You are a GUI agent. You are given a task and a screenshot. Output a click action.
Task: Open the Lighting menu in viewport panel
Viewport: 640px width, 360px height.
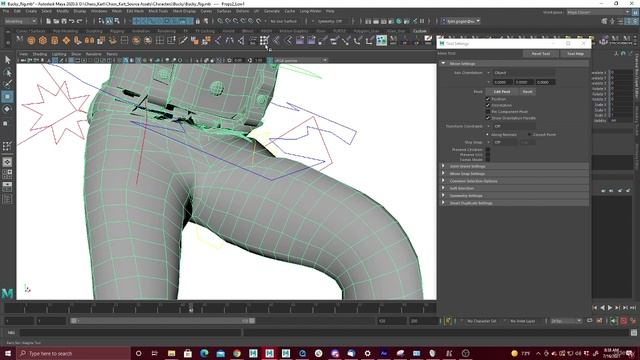click(x=59, y=54)
